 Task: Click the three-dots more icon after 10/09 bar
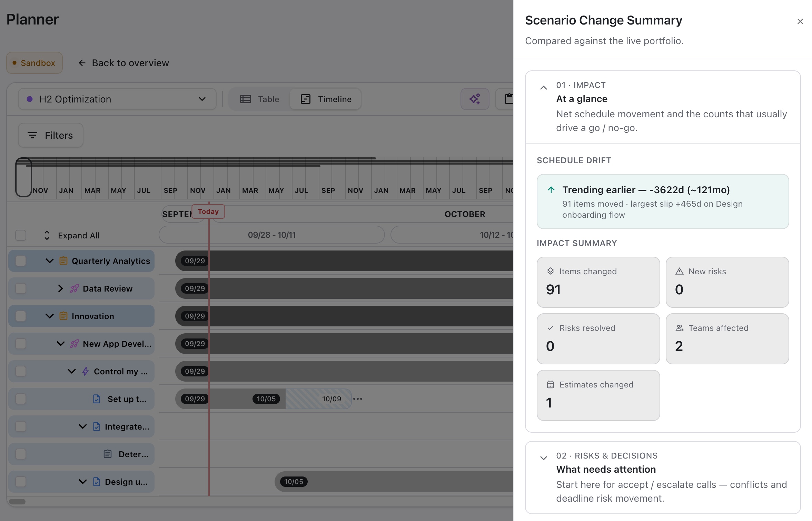pos(358,399)
